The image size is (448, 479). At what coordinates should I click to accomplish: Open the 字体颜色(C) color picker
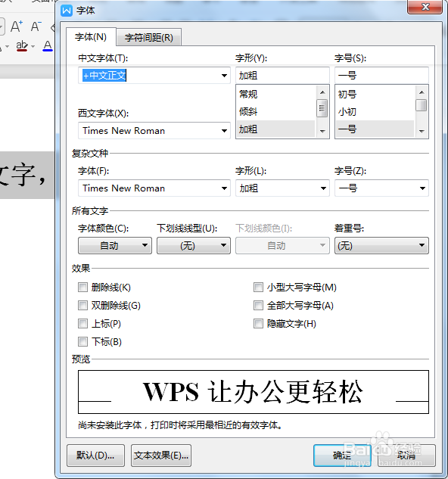pos(115,246)
